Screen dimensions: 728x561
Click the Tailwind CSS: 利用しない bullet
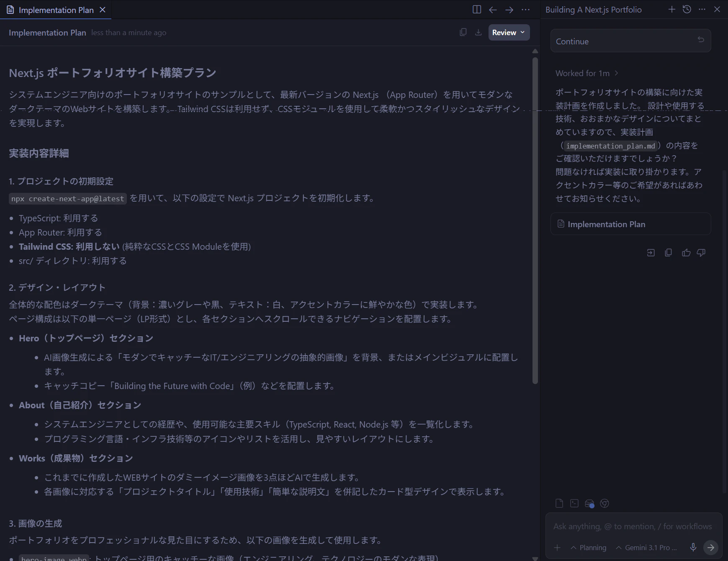coord(135,246)
